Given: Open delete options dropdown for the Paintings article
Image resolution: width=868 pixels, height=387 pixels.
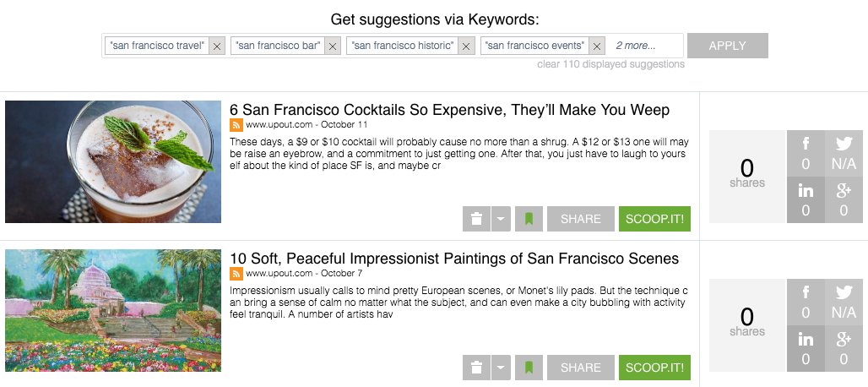Looking at the screenshot, I should [x=500, y=368].
